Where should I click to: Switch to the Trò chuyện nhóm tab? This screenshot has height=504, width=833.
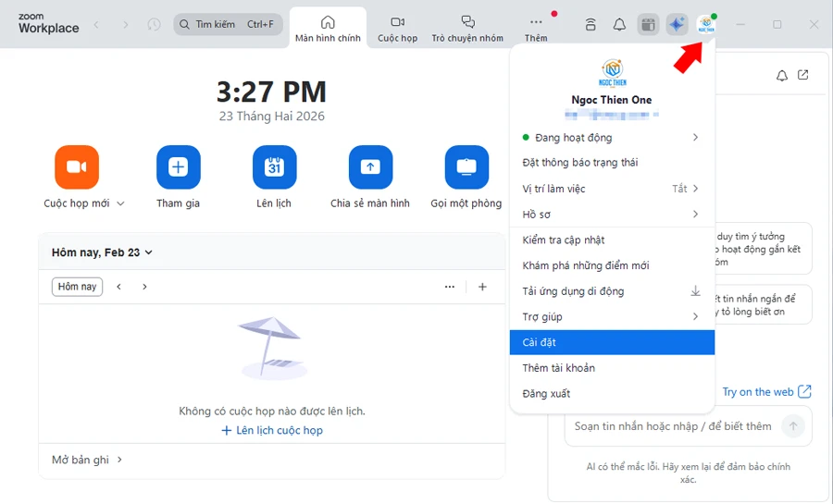click(467, 28)
